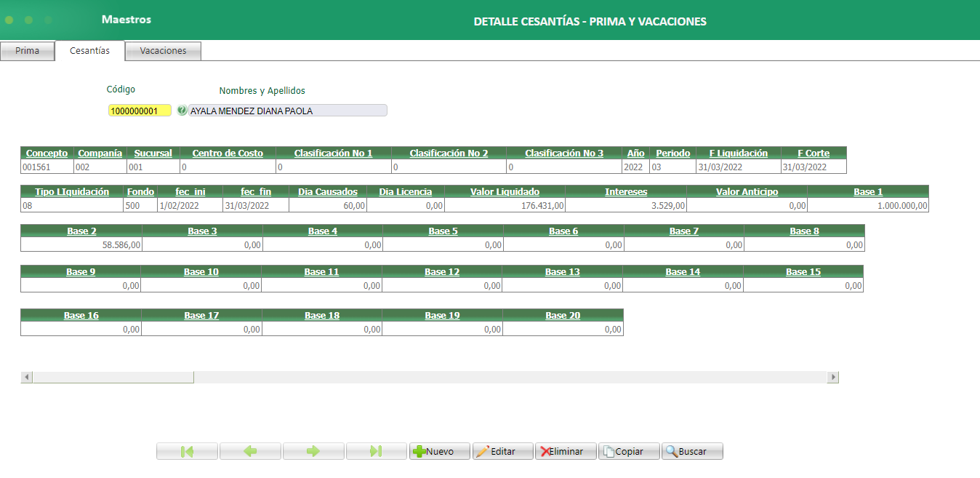The height and width of the screenshot is (478, 980).
Task: Select the Año cell 2022
Action: 635,167
